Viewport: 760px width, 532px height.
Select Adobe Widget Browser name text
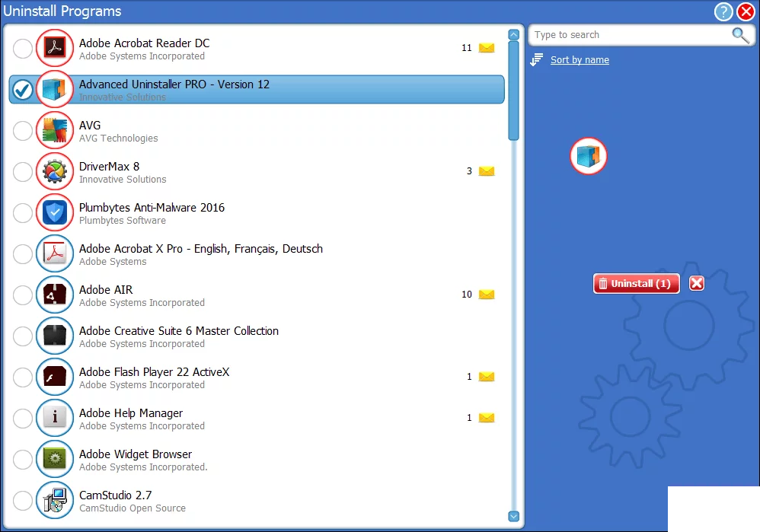[x=136, y=454]
